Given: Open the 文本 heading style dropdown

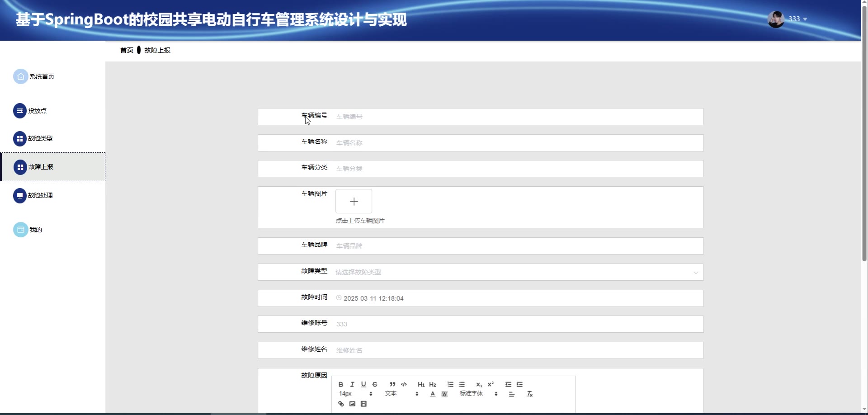Looking at the screenshot, I should pyautogui.click(x=401, y=394).
